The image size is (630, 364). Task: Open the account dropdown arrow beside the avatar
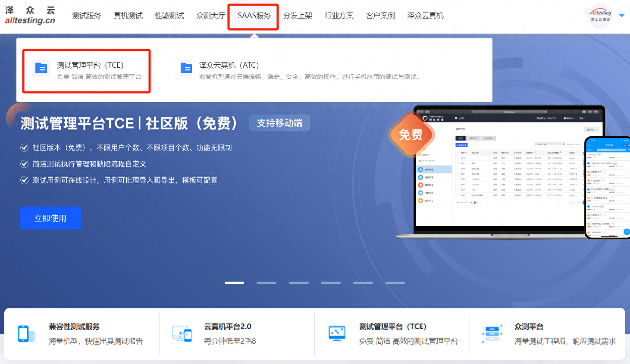pos(621,15)
